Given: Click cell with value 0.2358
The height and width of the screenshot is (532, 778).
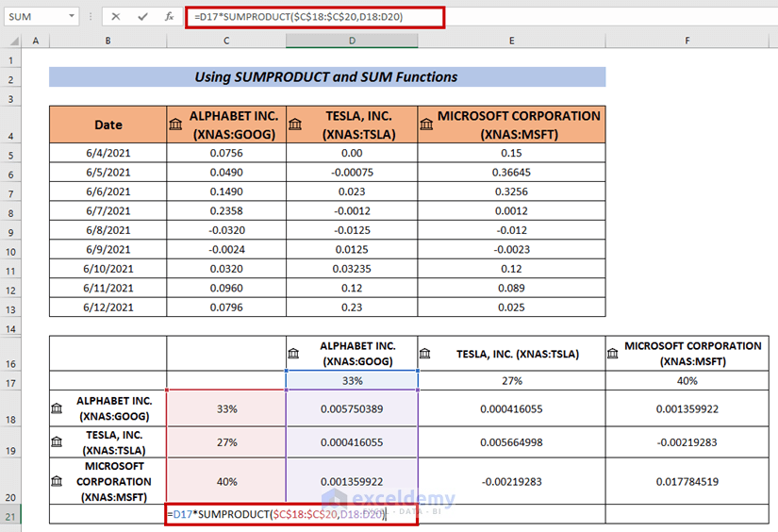Looking at the screenshot, I should click(x=226, y=211).
